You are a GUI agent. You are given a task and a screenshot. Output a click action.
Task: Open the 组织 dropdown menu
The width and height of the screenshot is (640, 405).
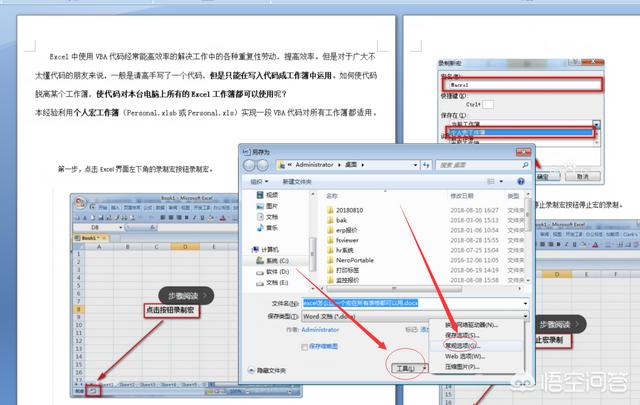point(259,181)
